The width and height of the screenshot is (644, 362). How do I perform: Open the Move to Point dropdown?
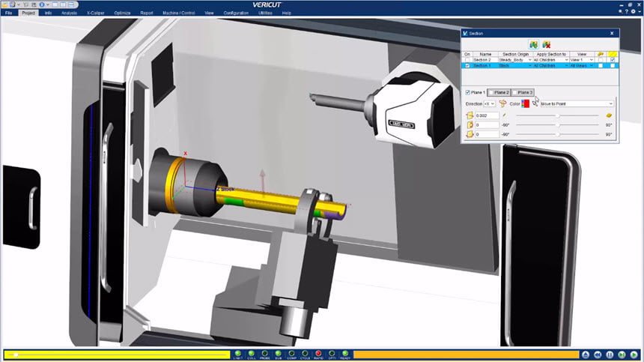pos(577,104)
